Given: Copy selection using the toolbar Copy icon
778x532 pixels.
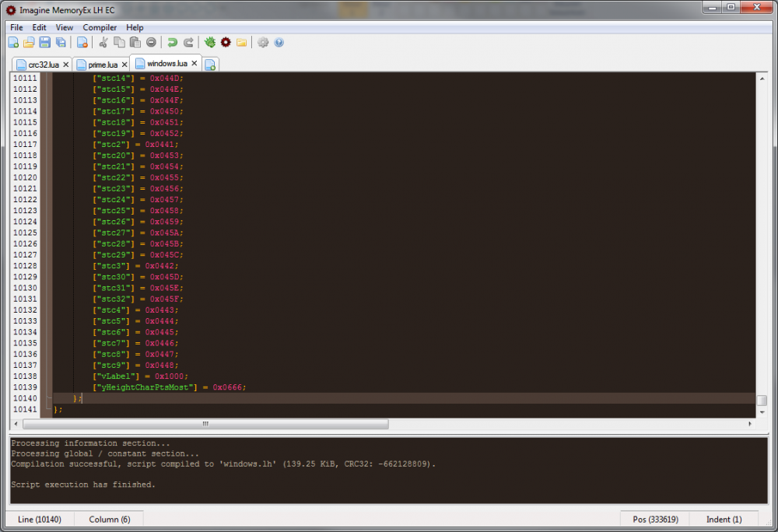Looking at the screenshot, I should click(x=119, y=43).
